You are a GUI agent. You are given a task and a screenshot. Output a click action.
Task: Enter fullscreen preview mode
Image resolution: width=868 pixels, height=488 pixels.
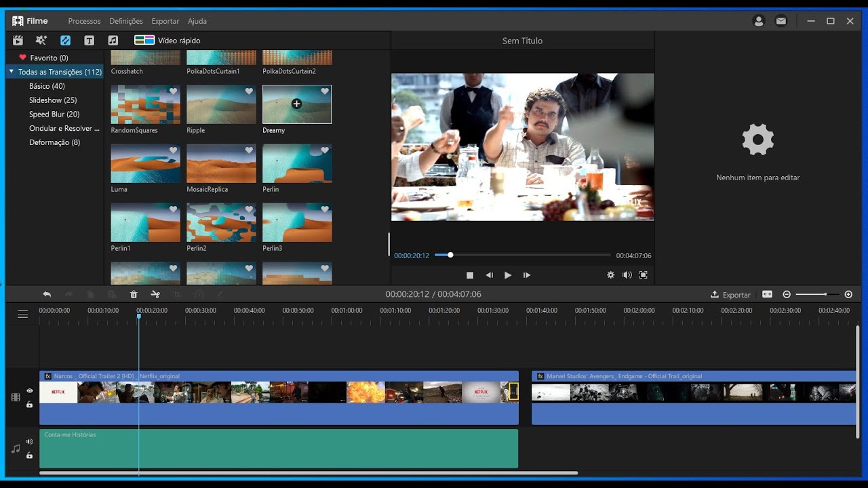pos(644,275)
